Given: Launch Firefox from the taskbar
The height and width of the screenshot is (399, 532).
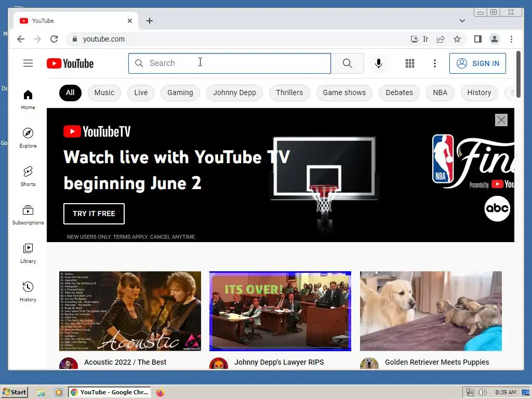Looking at the screenshot, I should [x=160, y=393].
